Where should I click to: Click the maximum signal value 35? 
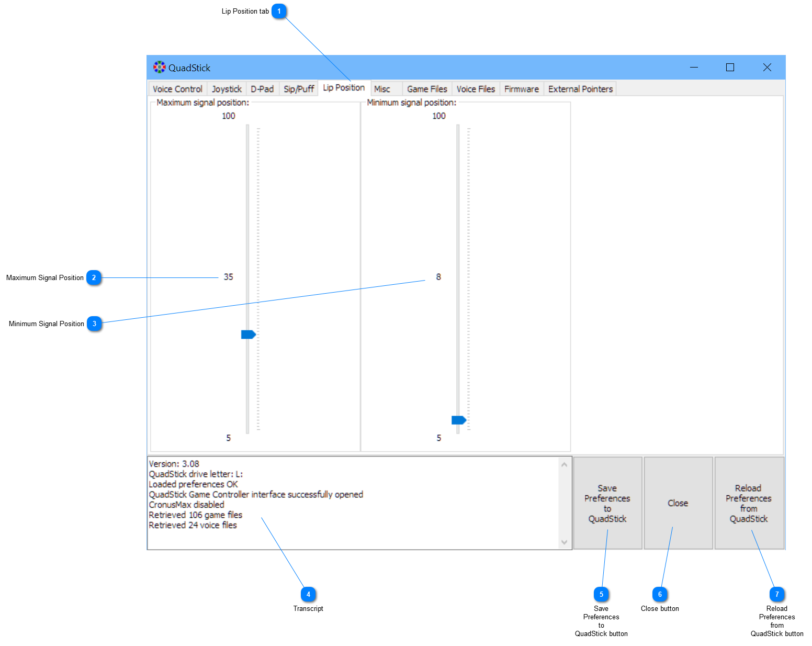pos(229,277)
